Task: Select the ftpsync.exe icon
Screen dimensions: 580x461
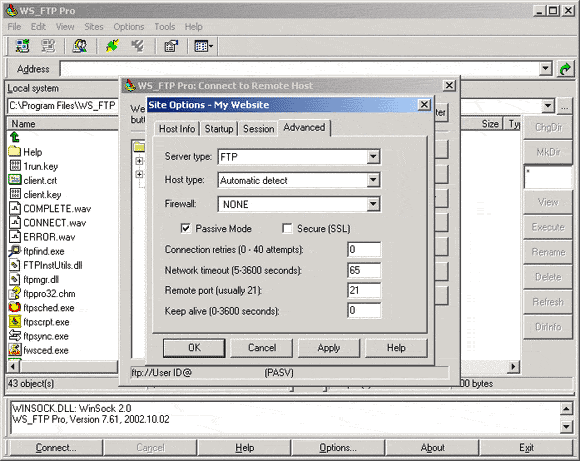Action: (x=15, y=336)
